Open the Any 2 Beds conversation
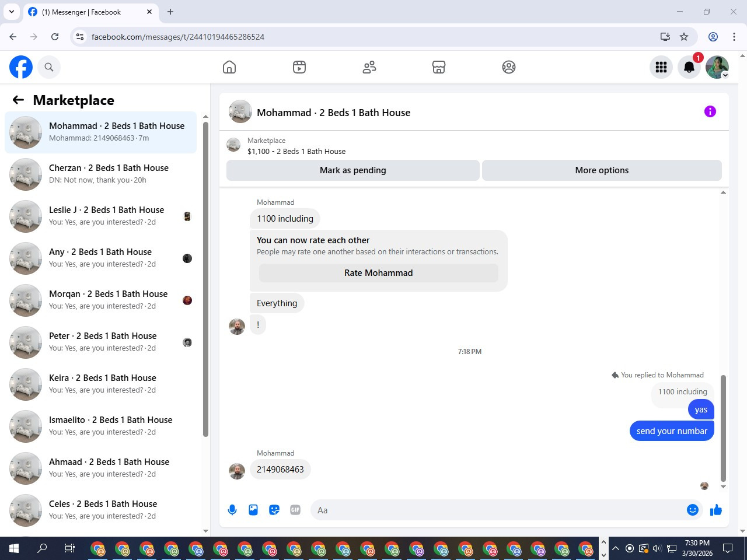 click(x=101, y=258)
